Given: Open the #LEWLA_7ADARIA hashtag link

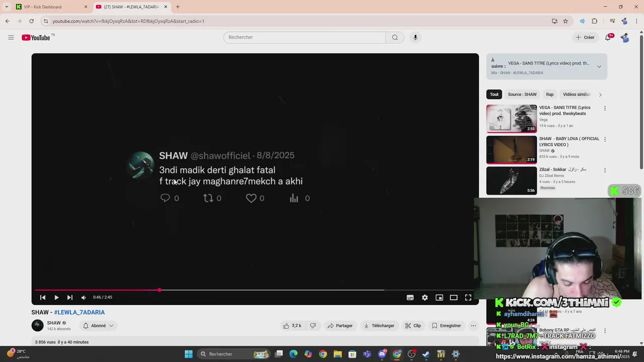Looking at the screenshot, I should pyautogui.click(x=79, y=312).
